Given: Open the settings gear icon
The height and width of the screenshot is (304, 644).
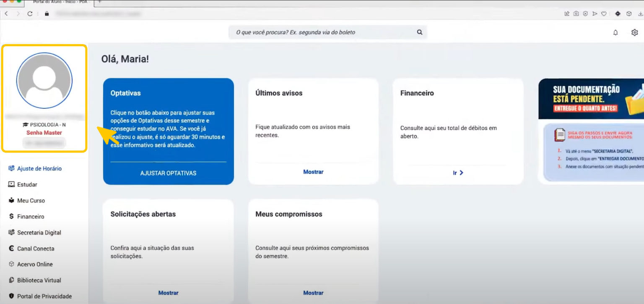Looking at the screenshot, I should tap(634, 33).
